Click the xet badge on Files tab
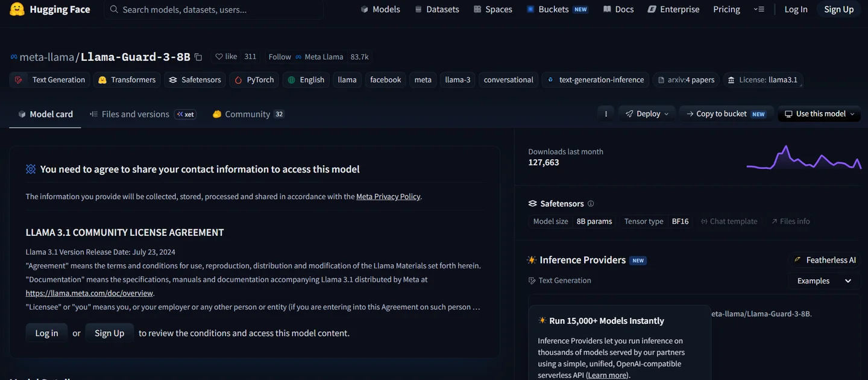This screenshot has width=868, height=380. 185,114
